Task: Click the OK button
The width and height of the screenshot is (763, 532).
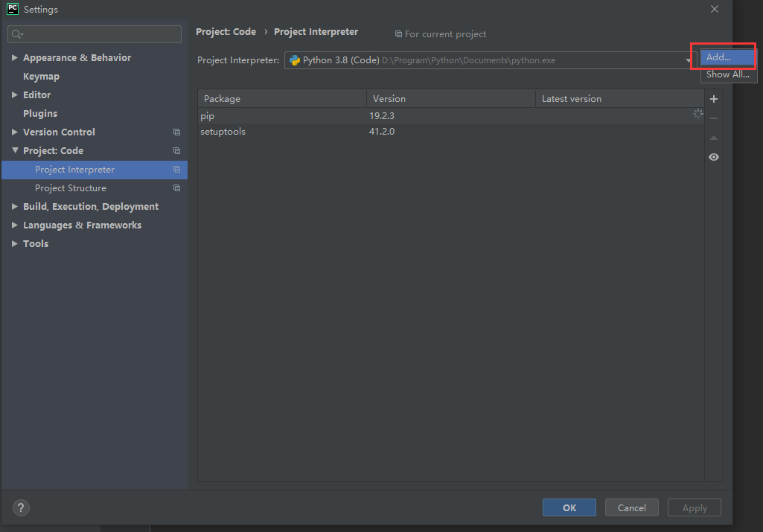Action: (x=569, y=507)
